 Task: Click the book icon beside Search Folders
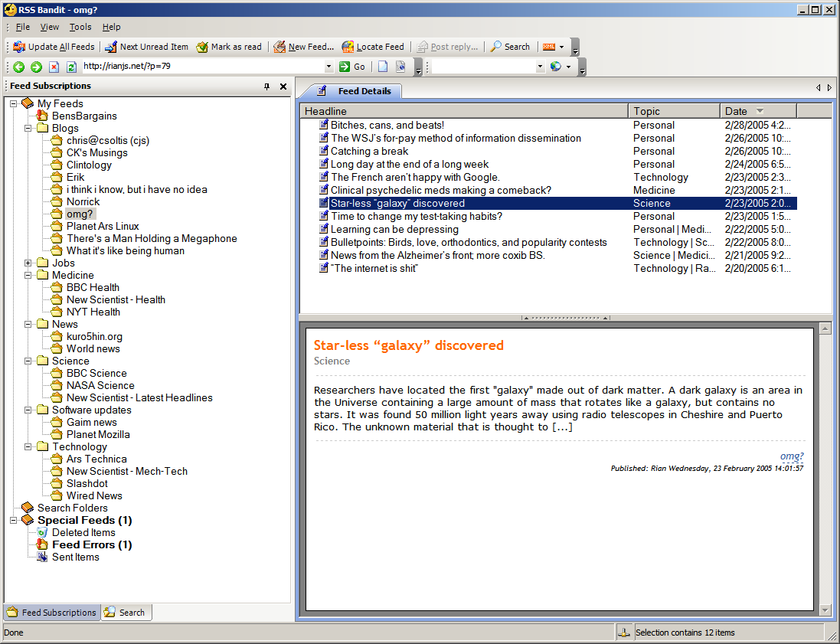pyautogui.click(x=28, y=508)
